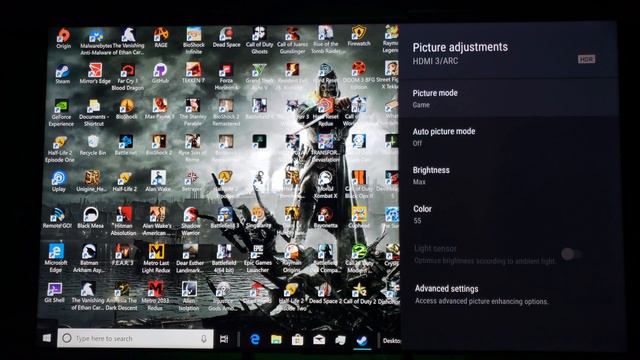
Task: Click the microphone icon in search box
Action: (x=204, y=339)
